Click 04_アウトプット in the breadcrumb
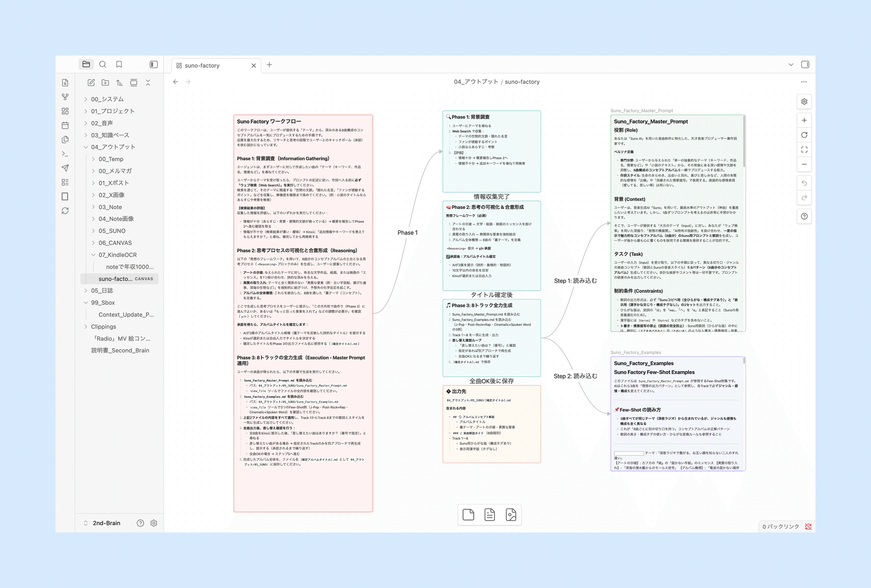Screen dimensions: 871x588 476,82
